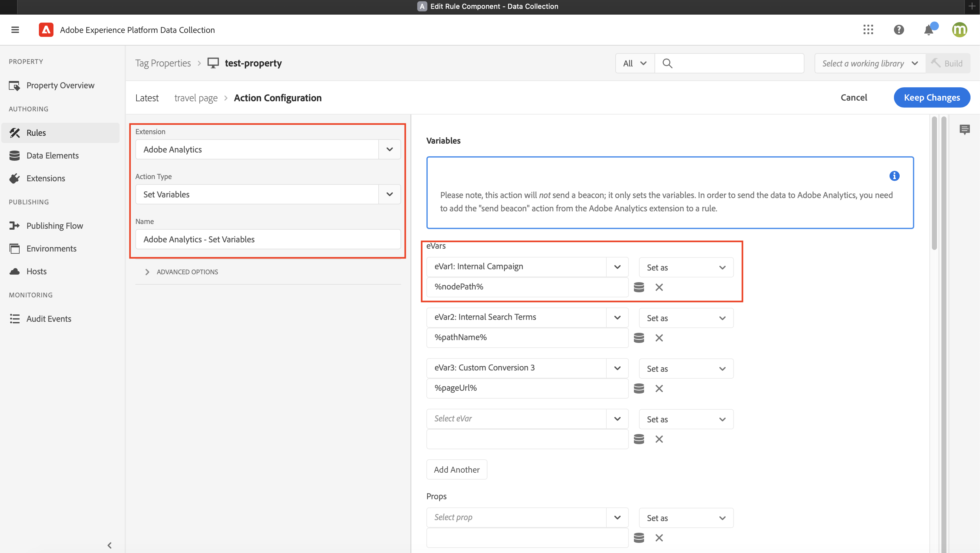980x553 pixels.
Task: Click Add Another under eVars
Action: click(456, 469)
